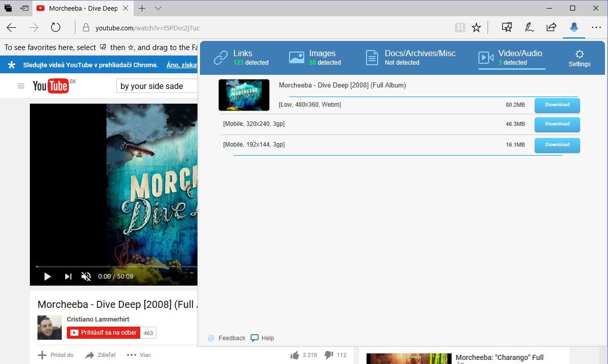Unmute the video volume icon

[x=86, y=277]
